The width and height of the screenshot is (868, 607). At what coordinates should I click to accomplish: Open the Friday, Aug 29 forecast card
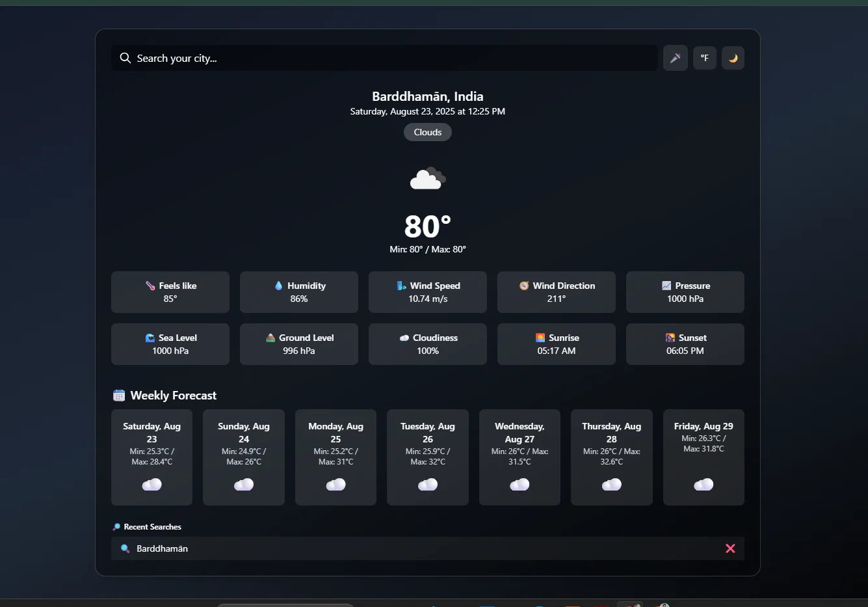703,457
